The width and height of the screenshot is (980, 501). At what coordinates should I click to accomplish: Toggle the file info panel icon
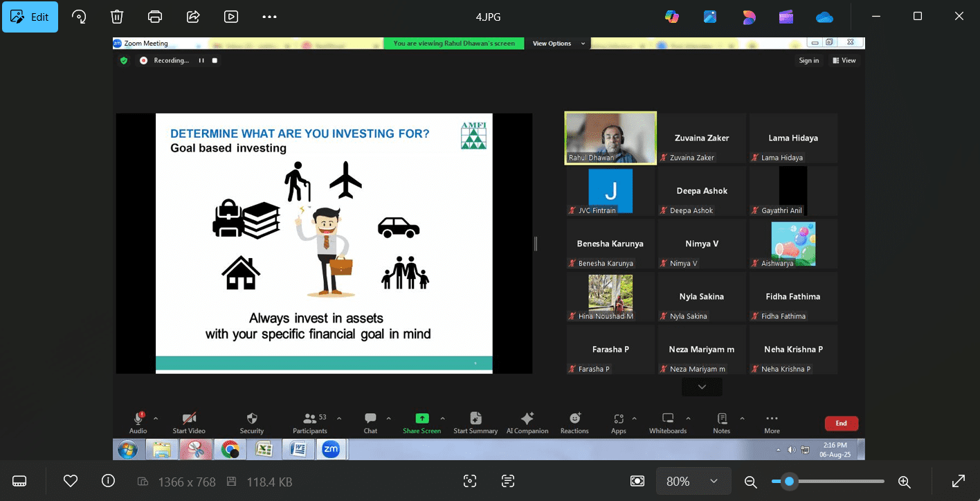coord(108,481)
